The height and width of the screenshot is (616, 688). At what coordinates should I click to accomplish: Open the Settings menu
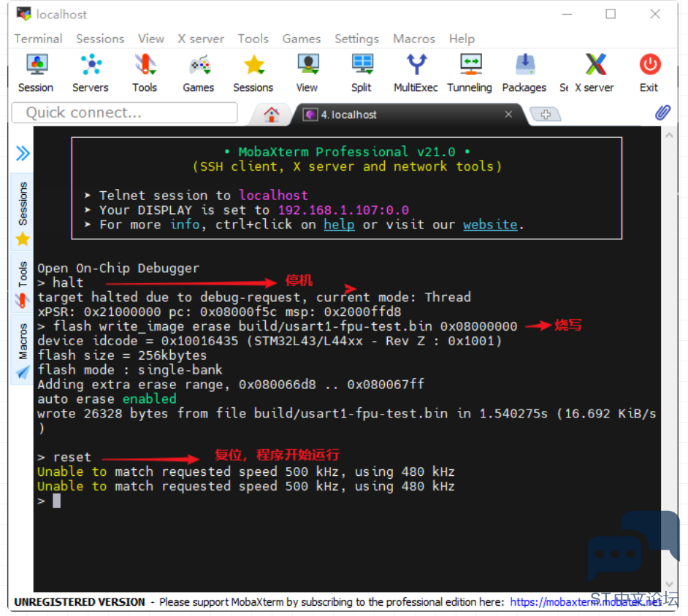click(356, 39)
